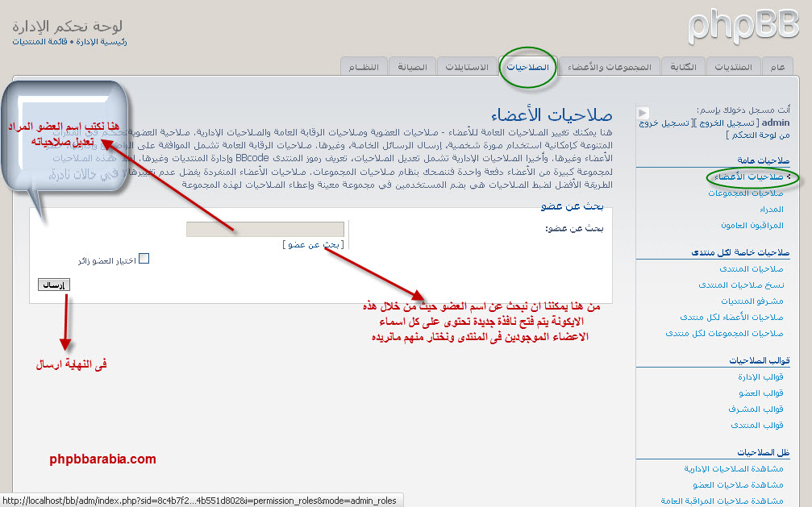Click the 'قوالب الصلاحيات' sidebar heading
Screen dimensions: 812x507
[759, 360]
